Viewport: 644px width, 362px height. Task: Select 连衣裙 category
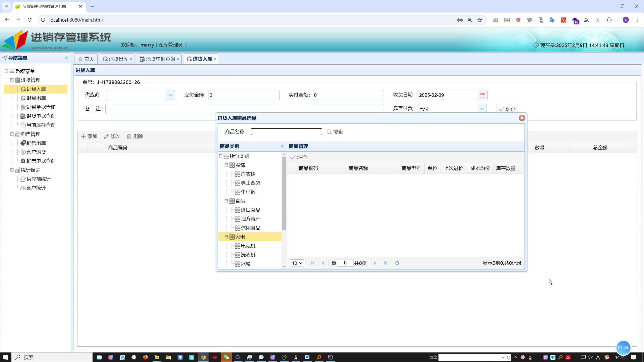click(x=248, y=174)
